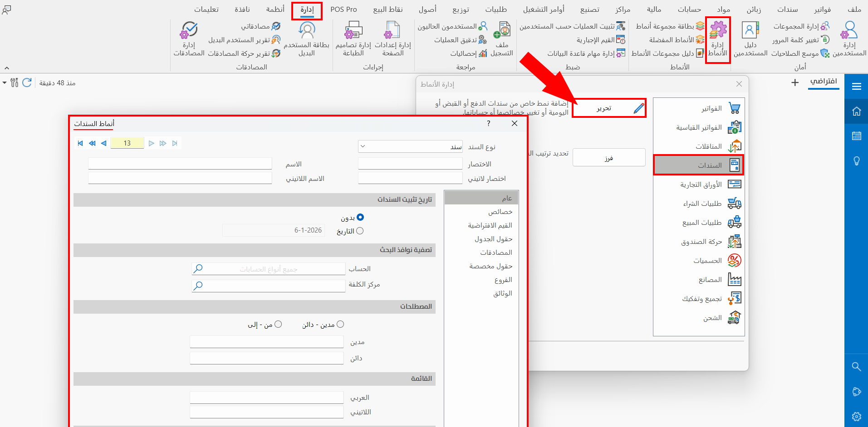Select السندات in styles list
This screenshot has height=427, width=868.
(x=698, y=165)
